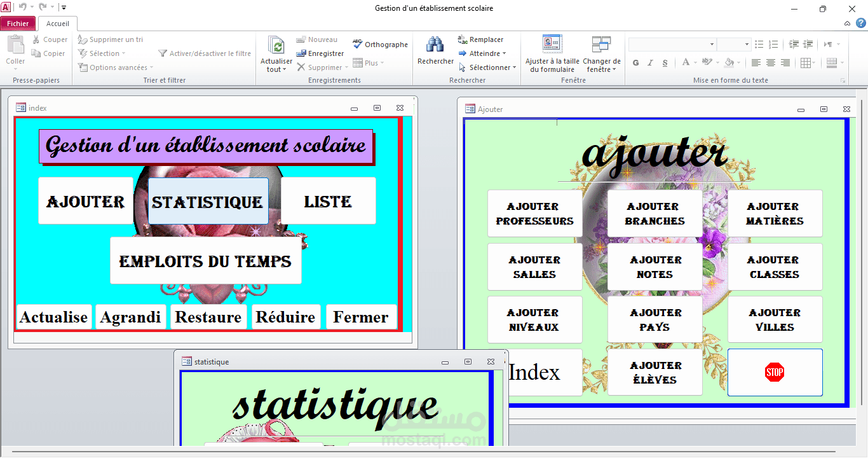Click the Réduire button
Screen dimensions: 868x458
tap(286, 317)
